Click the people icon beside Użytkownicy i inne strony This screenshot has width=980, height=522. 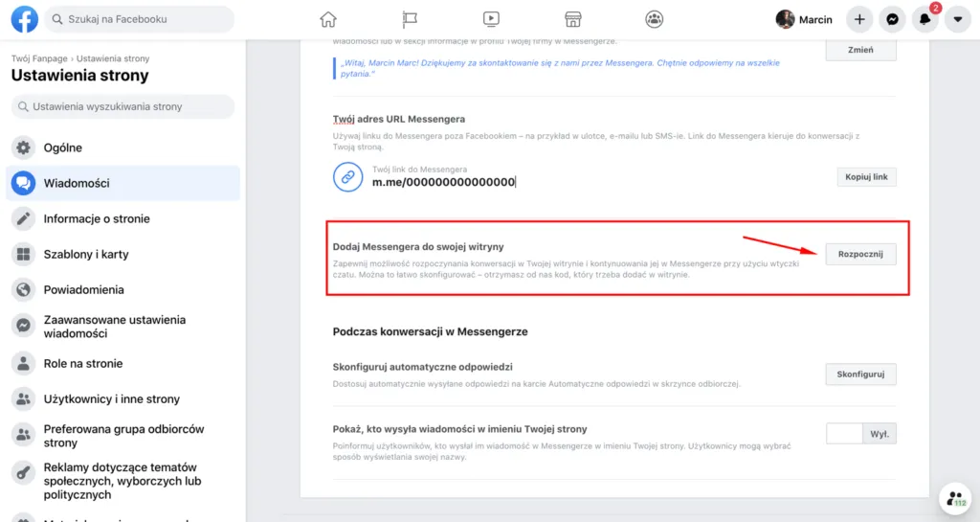tap(23, 399)
